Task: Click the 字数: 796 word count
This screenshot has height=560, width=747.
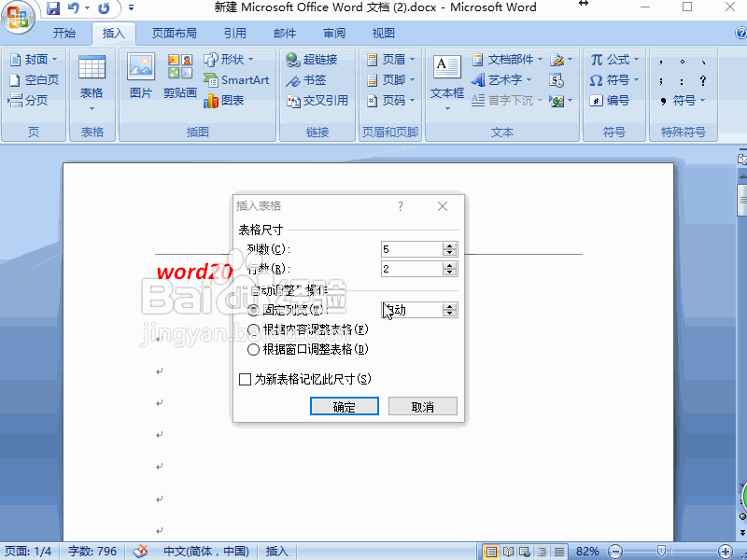Action: coord(92,552)
